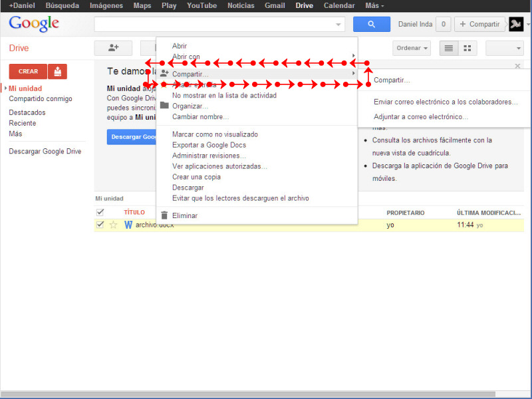Click the blue search magnifier button
This screenshot has width=532, height=399.
coord(372,24)
